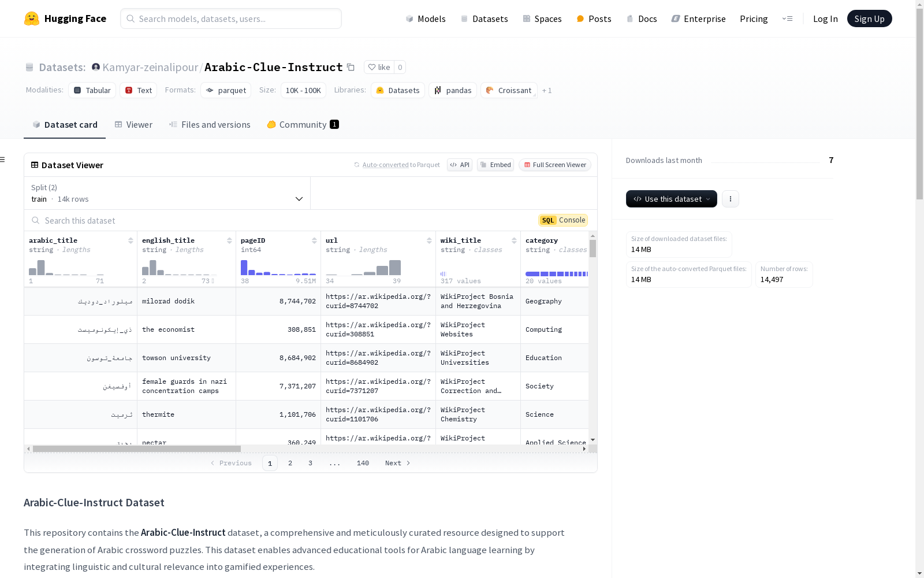Click the Croissant library tag
The image size is (924, 578).
(509, 90)
